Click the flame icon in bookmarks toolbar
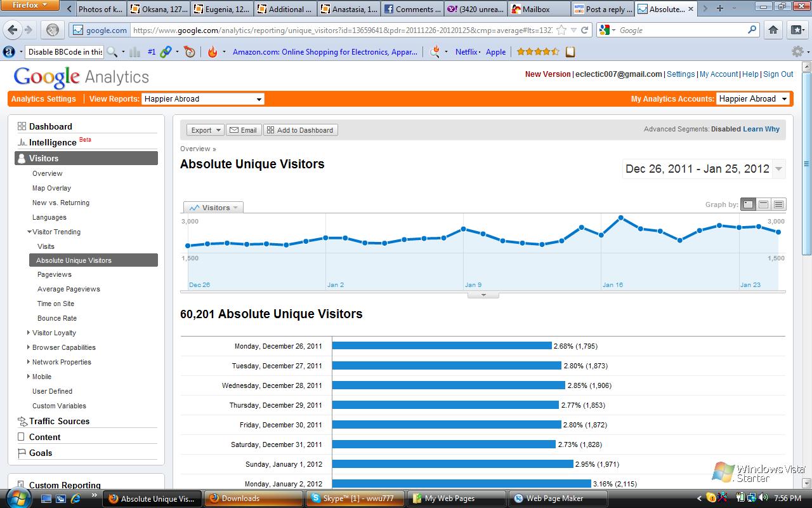The width and height of the screenshot is (812, 508). 213,52
